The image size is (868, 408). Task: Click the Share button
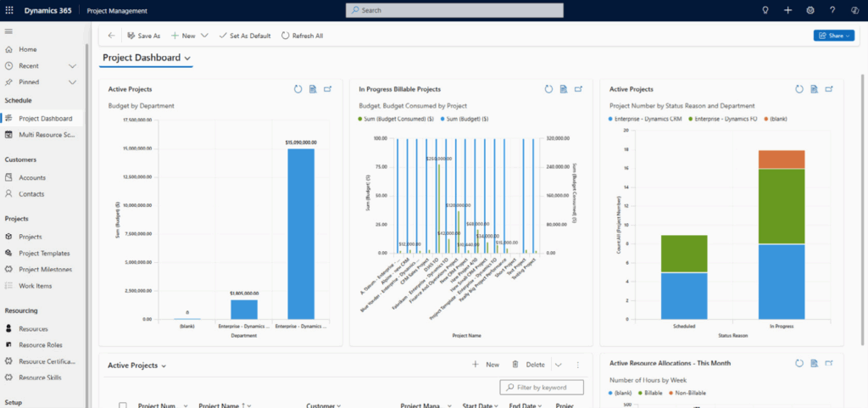(833, 36)
